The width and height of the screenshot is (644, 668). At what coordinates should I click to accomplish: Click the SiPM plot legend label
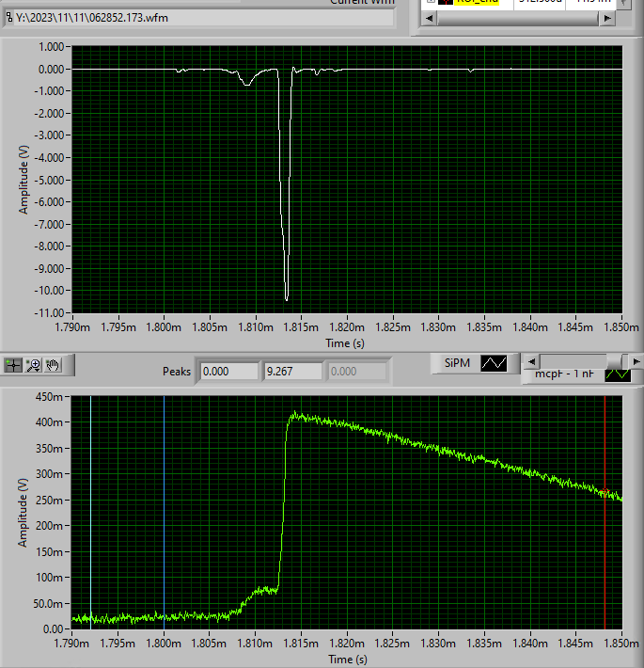457,363
